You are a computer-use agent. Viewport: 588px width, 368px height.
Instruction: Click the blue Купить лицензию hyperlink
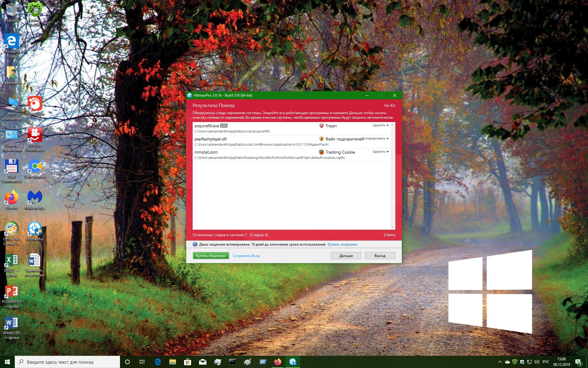click(x=342, y=244)
